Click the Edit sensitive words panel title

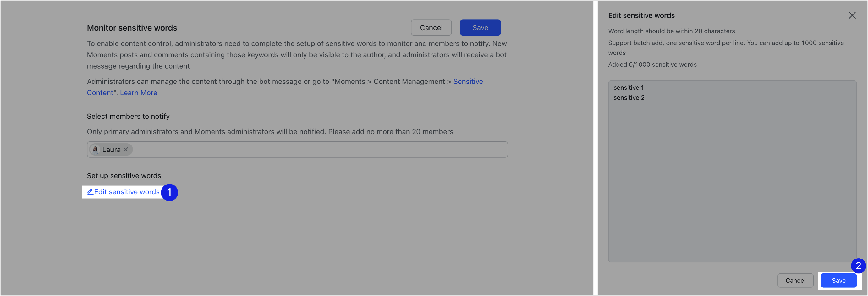[x=641, y=15]
